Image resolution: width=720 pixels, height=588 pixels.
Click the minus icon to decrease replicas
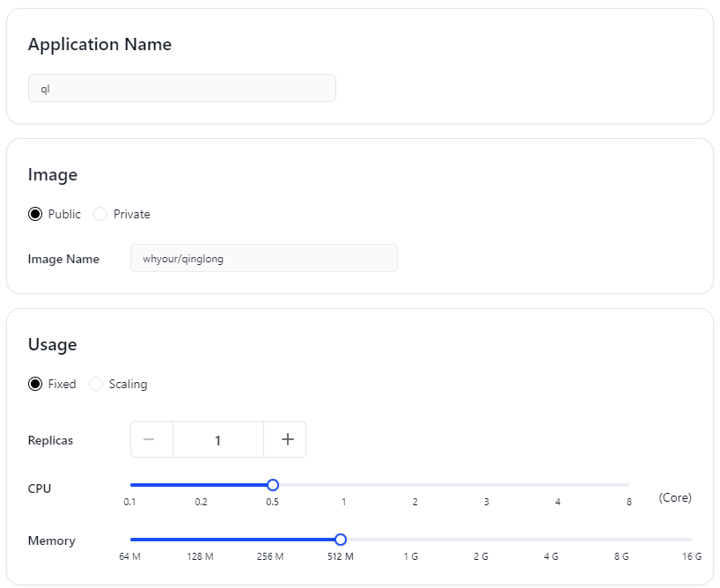[149, 439]
